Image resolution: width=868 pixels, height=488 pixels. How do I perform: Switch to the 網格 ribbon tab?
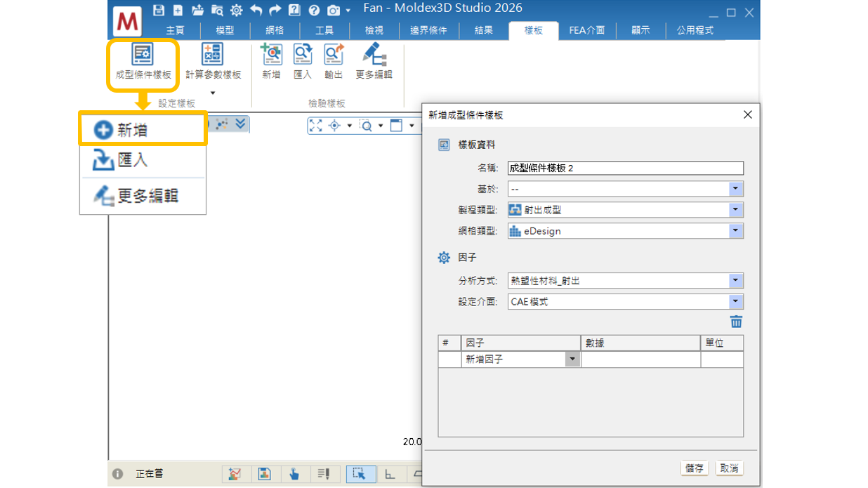[x=275, y=30]
